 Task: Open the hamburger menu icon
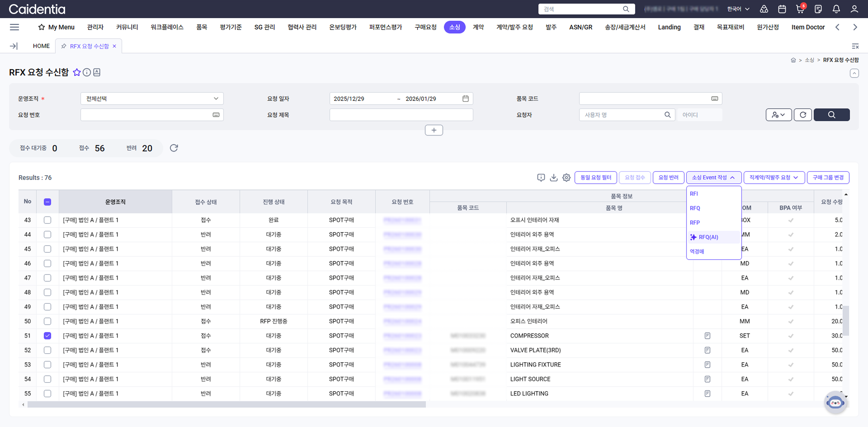[14, 27]
